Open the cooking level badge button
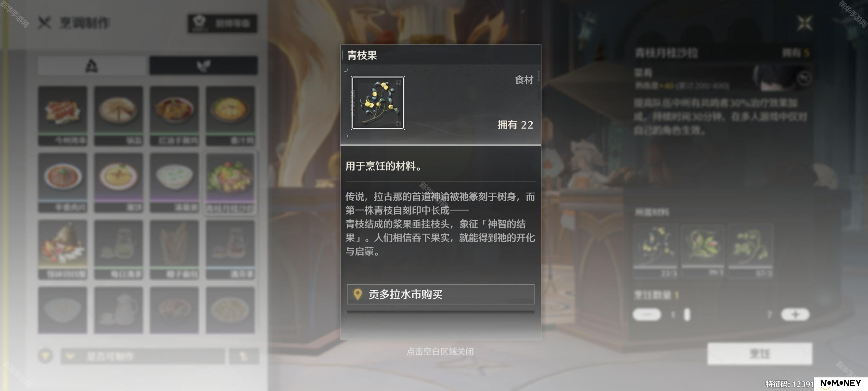Screen dimensions: 868x391 click(223, 23)
